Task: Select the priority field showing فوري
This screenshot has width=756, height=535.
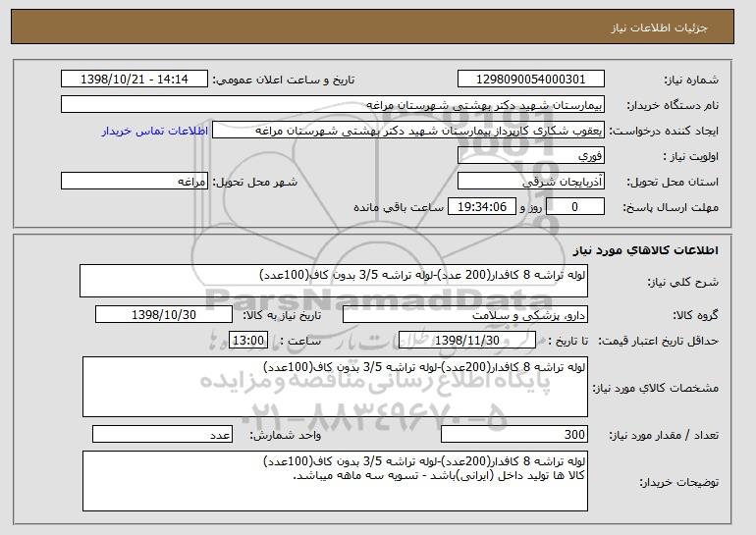Action: point(531,156)
